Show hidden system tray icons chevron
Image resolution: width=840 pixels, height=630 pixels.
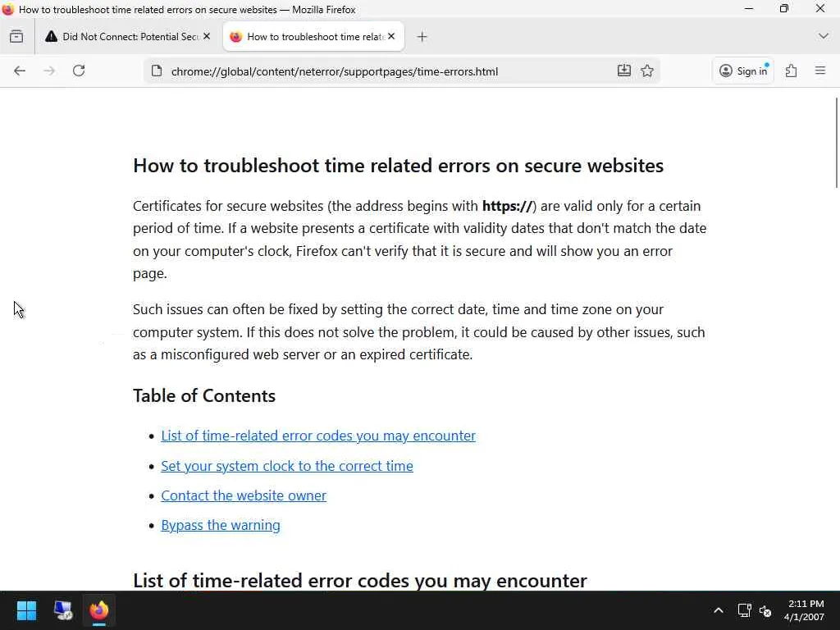coord(719,610)
